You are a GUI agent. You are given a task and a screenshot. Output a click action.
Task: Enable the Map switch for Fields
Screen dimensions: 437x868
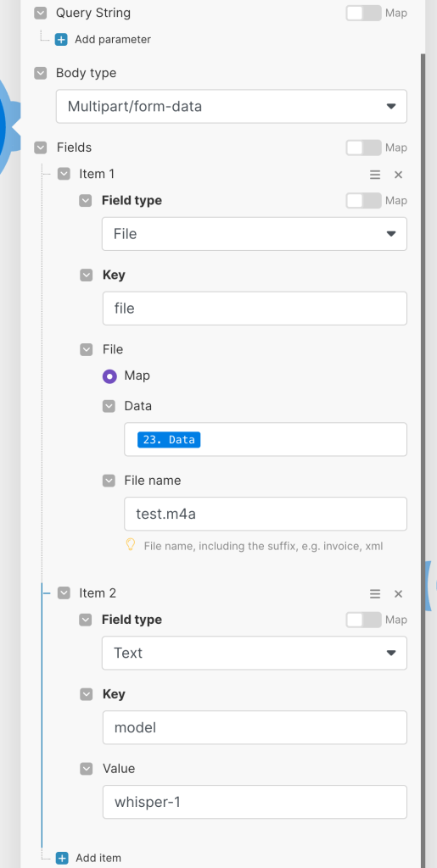(363, 147)
